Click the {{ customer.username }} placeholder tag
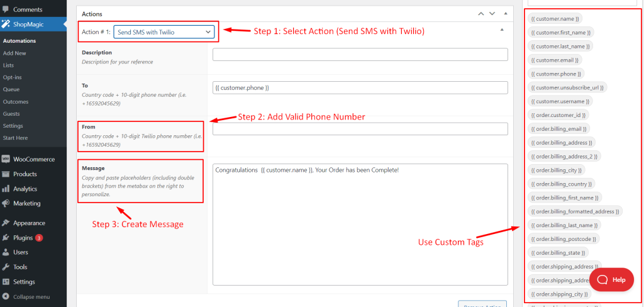644x307 pixels. pyautogui.click(x=560, y=101)
